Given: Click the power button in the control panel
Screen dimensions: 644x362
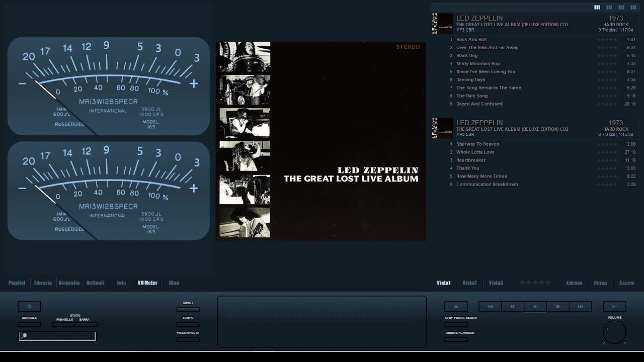Looking at the screenshot, I should [x=29, y=306].
